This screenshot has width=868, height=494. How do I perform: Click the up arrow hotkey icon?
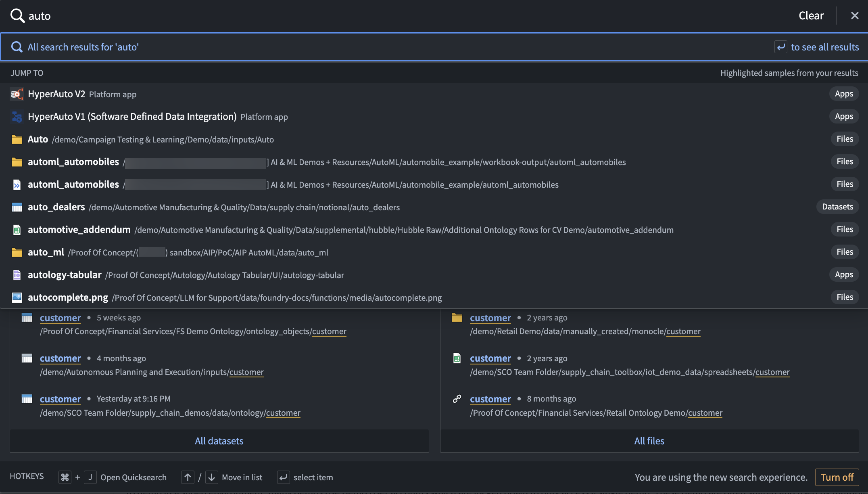point(188,477)
